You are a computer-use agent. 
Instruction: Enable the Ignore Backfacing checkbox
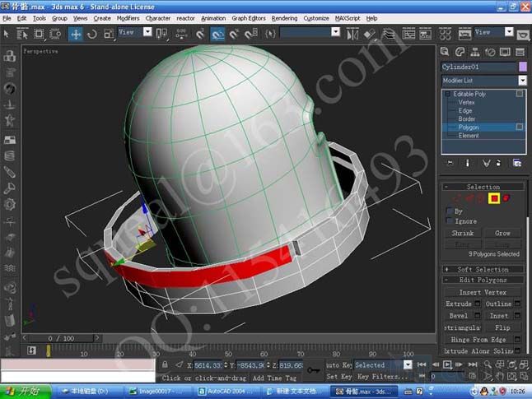pos(450,221)
